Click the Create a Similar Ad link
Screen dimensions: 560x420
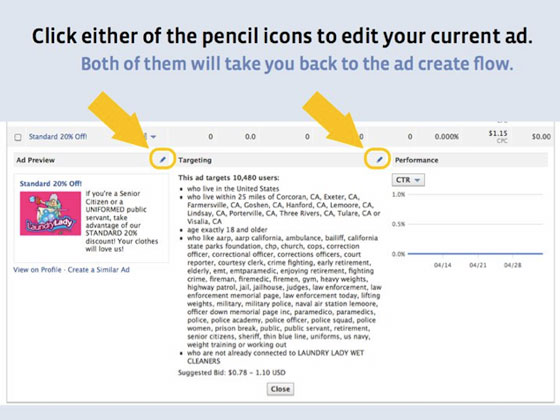coord(99,270)
